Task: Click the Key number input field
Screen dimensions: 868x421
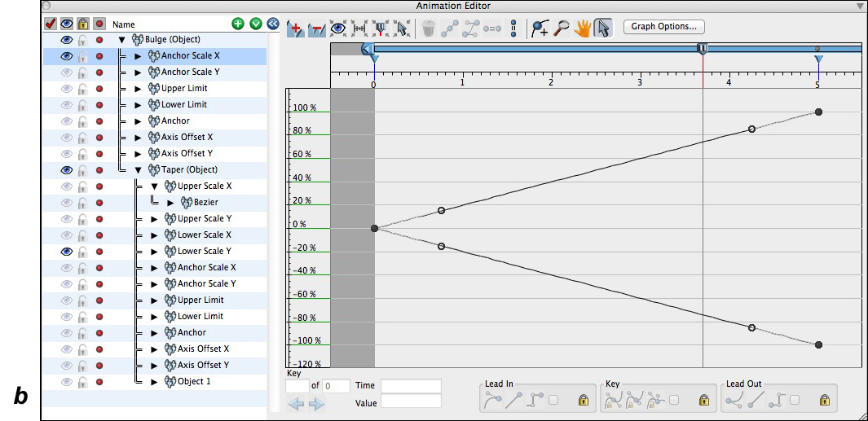Action: pyautogui.click(x=297, y=386)
